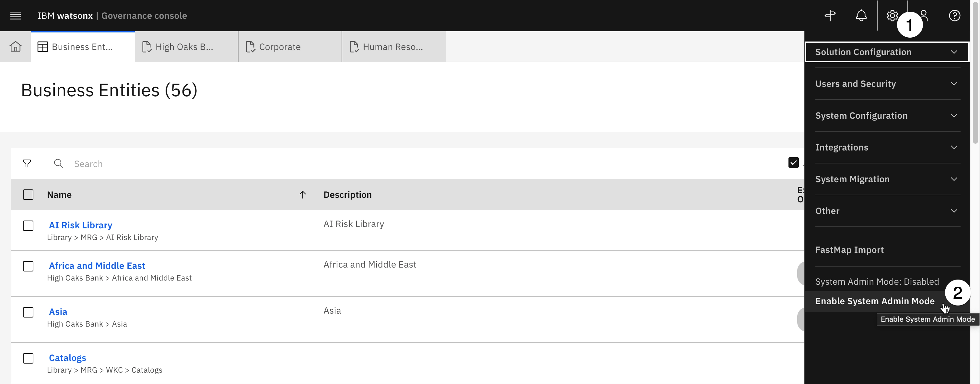The image size is (980, 384).
Task: Click the Description column header
Action: coord(347,195)
